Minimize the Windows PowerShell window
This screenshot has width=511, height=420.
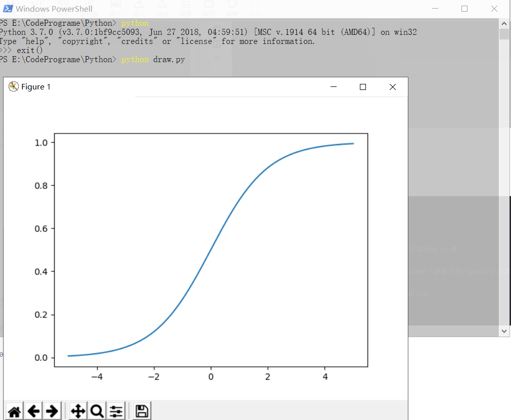pyautogui.click(x=435, y=9)
